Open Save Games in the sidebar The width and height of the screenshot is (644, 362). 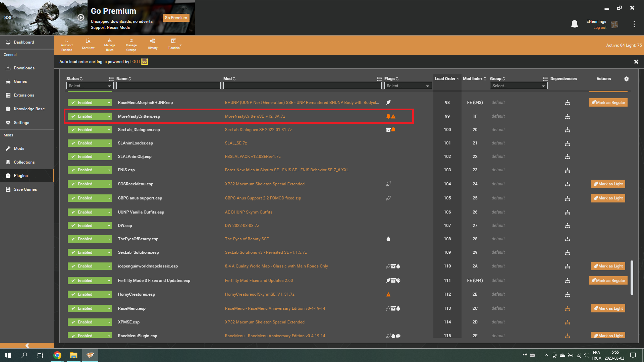coord(27,189)
